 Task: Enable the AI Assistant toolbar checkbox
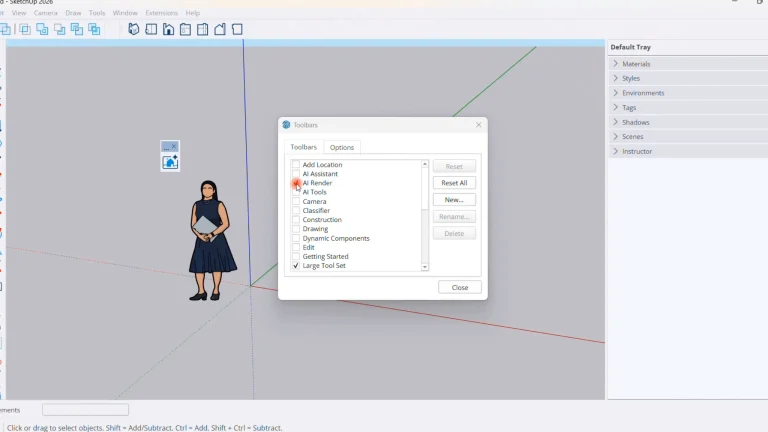point(296,174)
